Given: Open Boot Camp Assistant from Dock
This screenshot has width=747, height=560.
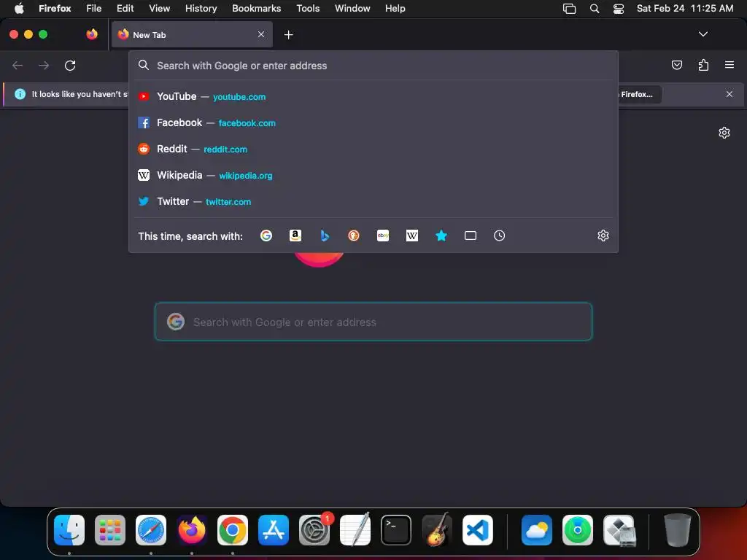Looking at the screenshot, I should (x=619, y=530).
